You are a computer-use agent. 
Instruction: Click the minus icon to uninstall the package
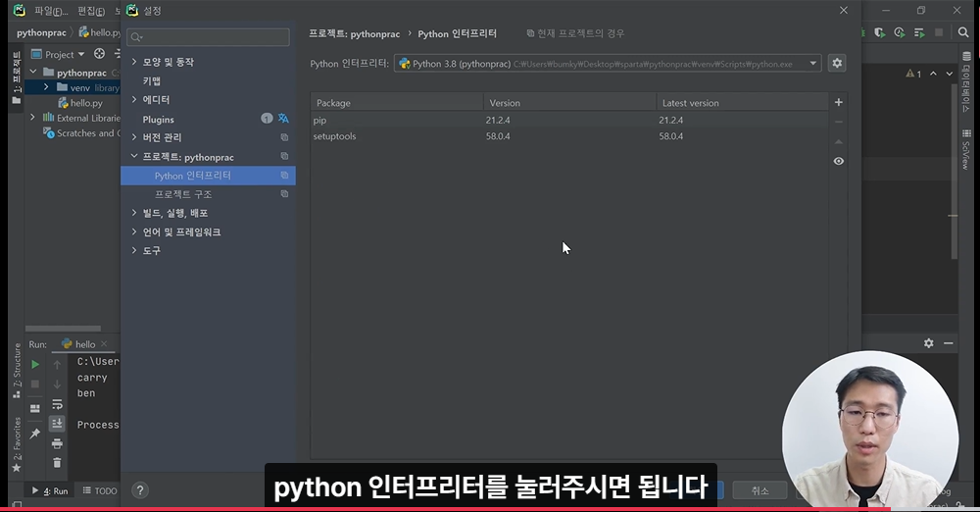point(838,122)
